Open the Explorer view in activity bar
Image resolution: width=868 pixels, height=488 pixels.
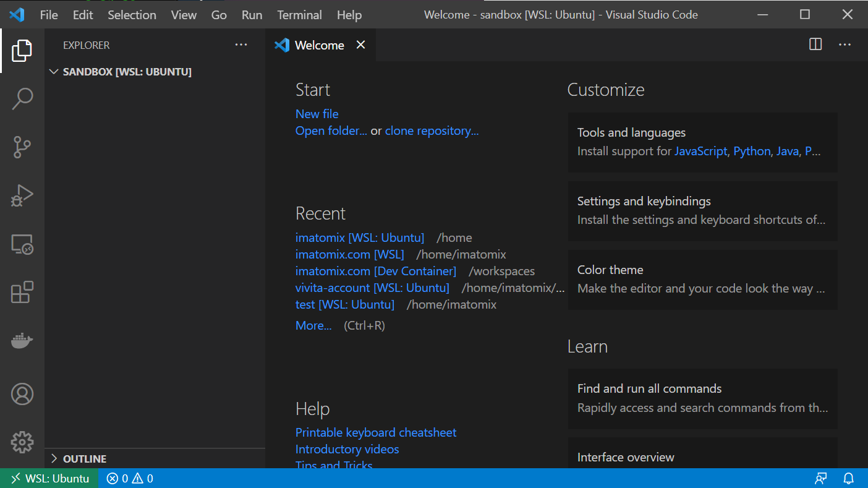22,51
